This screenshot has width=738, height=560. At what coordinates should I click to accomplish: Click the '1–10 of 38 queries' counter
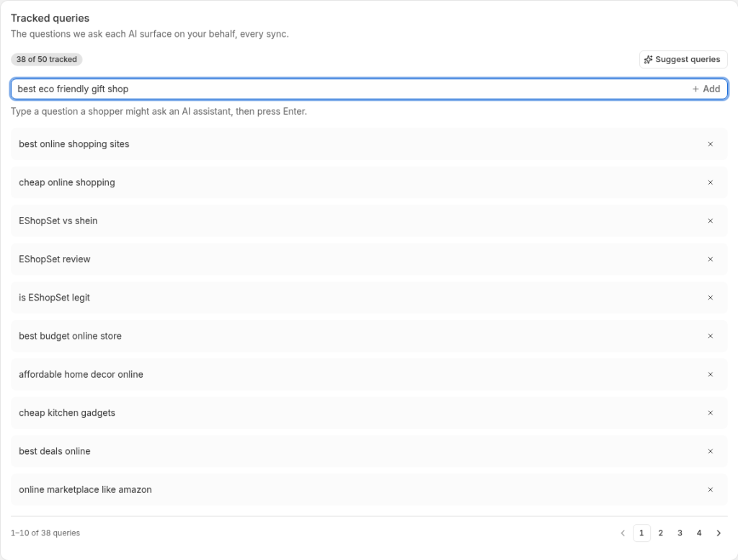[x=45, y=533]
